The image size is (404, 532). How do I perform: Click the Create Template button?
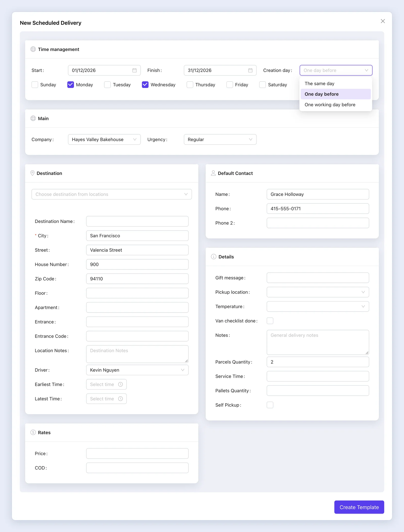point(359,507)
